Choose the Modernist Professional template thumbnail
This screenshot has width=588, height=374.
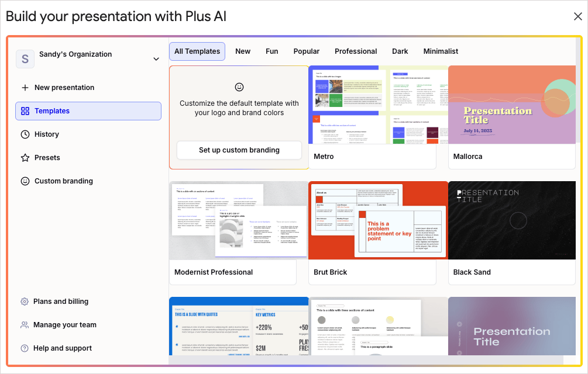click(239, 220)
